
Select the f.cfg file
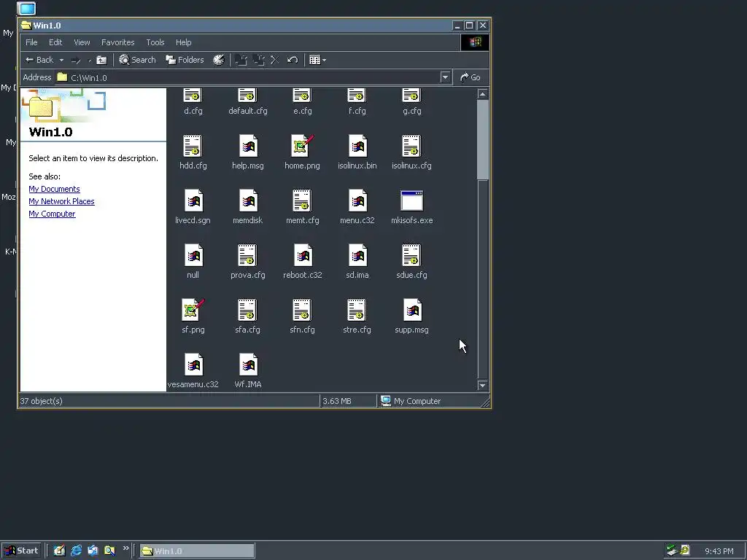[x=357, y=102]
